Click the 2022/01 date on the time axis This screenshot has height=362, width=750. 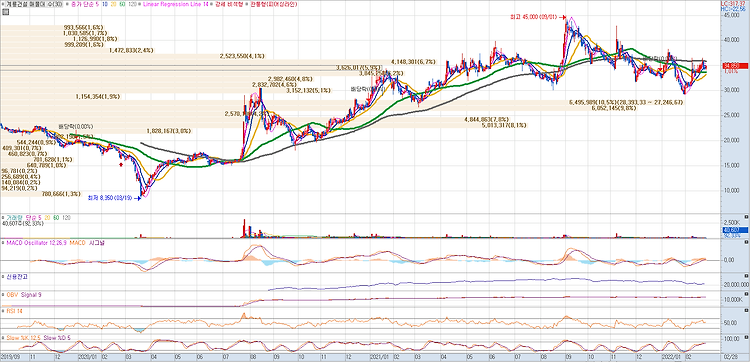point(671,357)
